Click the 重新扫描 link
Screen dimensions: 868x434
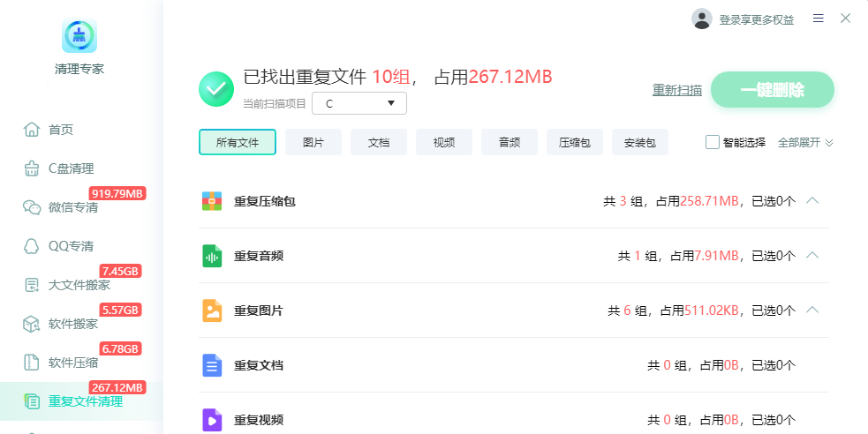coord(677,90)
